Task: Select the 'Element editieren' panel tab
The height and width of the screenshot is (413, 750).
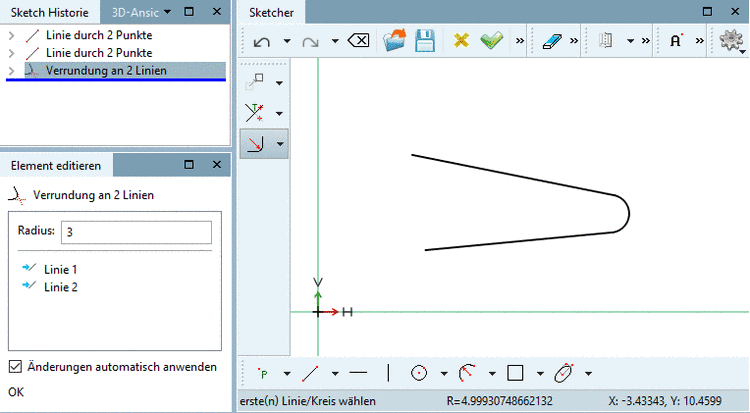Action: 56,166
